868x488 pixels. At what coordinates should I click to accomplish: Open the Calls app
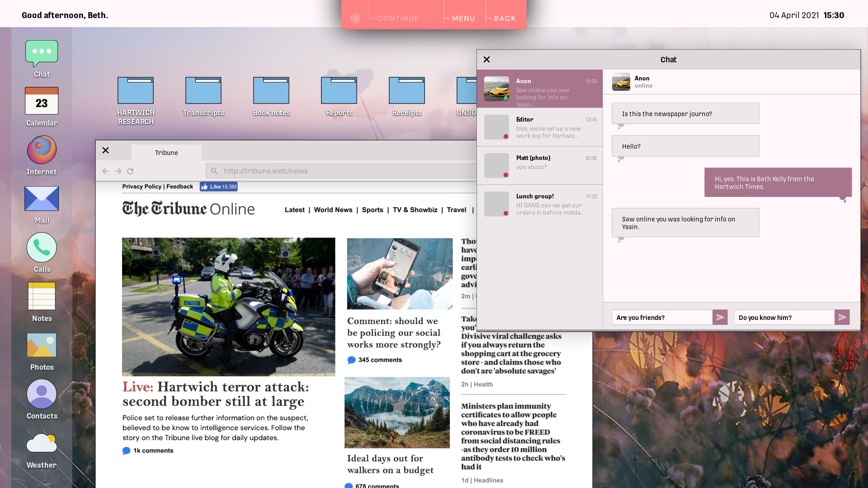pyautogui.click(x=42, y=248)
